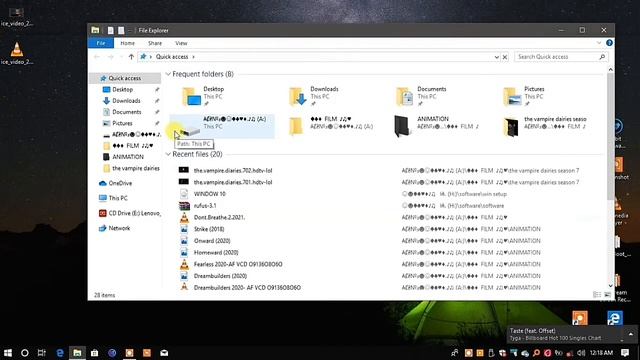Select This PC in navigation pane
The image size is (640, 360).
click(118, 198)
